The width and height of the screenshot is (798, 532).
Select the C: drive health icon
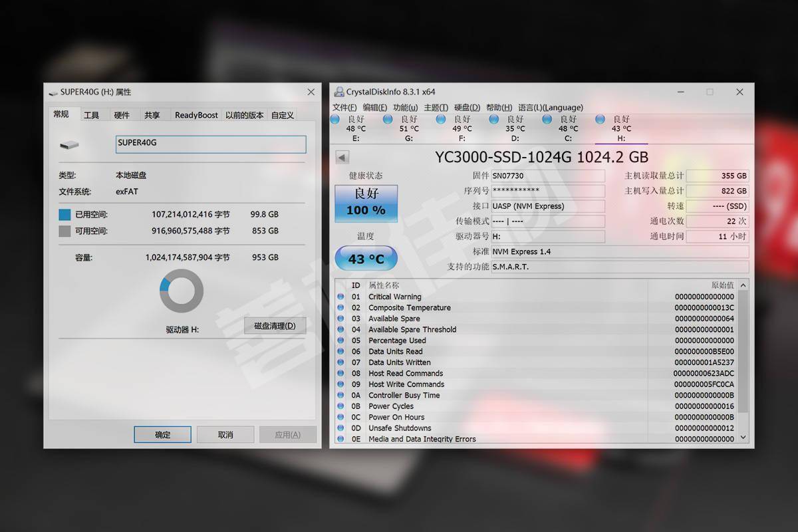tap(547, 119)
